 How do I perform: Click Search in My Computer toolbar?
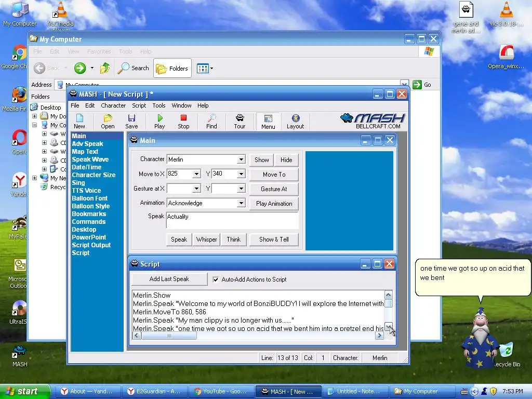point(134,68)
